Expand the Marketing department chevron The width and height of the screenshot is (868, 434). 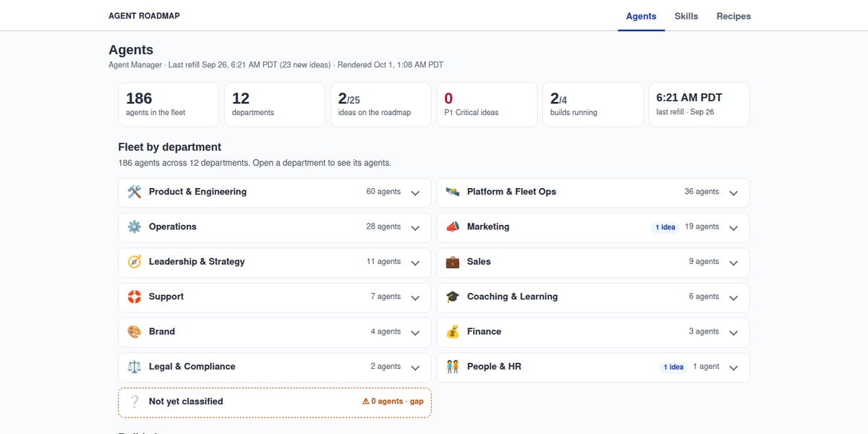tap(733, 228)
